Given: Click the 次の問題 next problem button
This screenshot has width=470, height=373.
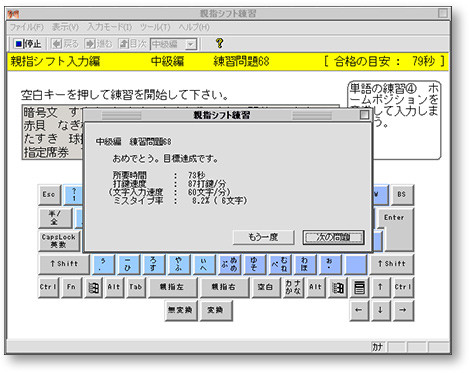Looking at the screenshot, I should click(333, 237).
